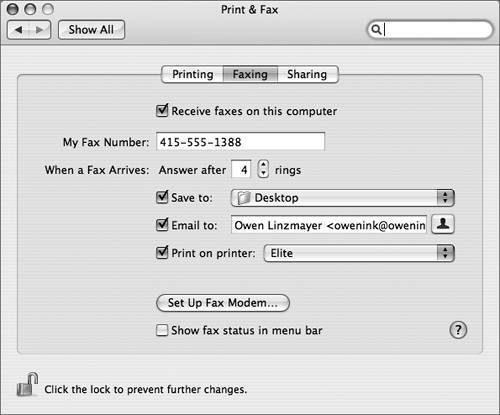Screen dimensions: 500x415
Task: Decrease ring count with stepper down arrow
Action: 263,173
